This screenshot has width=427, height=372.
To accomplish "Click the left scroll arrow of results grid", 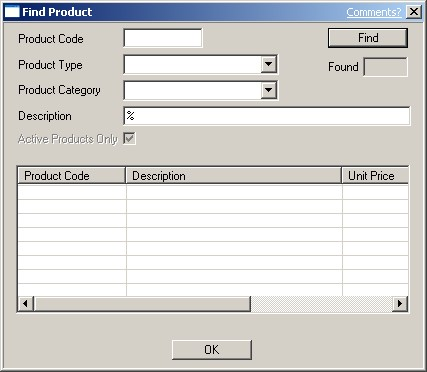I will (x=25, y=304).
